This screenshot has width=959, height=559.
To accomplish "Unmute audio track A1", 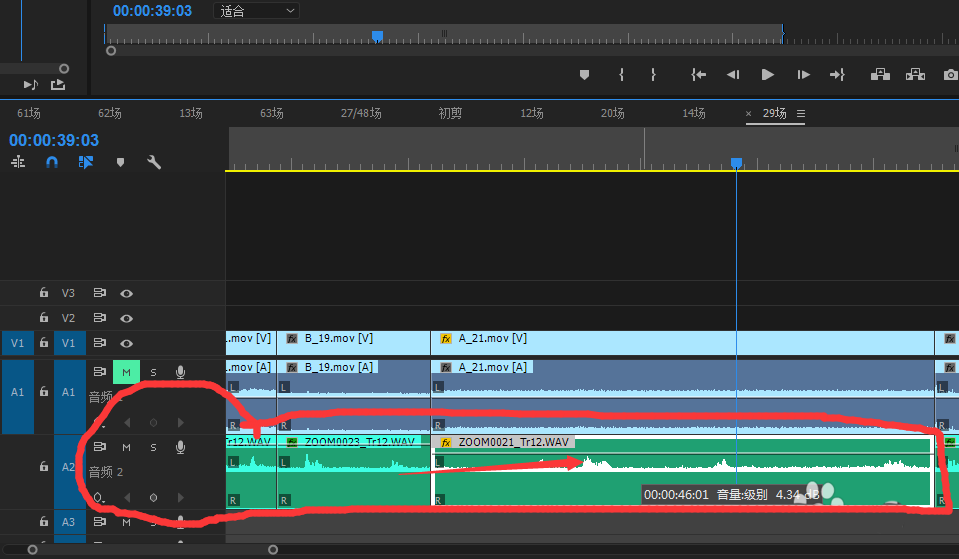I will click(x=126, y=372).
